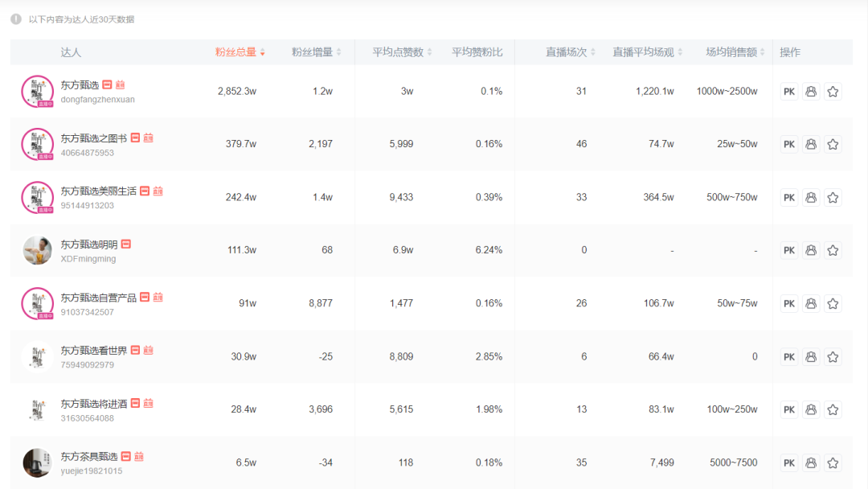Open 东方甄选明明 profile link
The image size is (868, 489).
[x=88, y=244]
